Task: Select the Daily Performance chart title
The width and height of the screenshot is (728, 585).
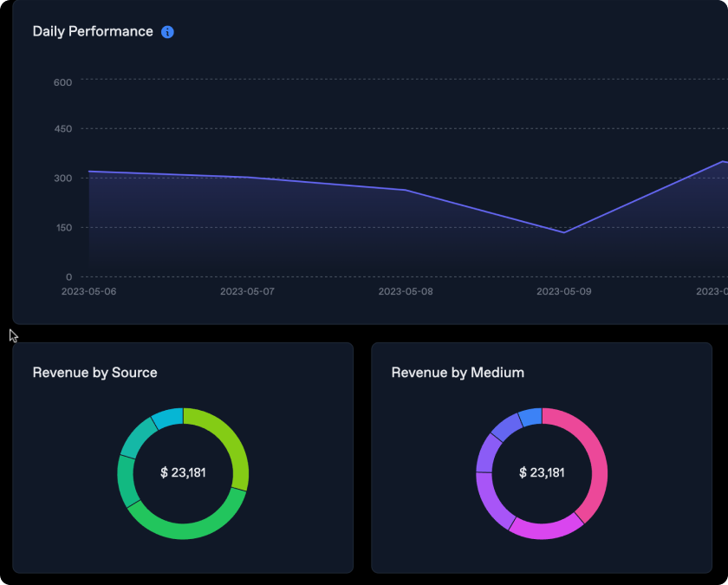Action: [x=93, y=31]
